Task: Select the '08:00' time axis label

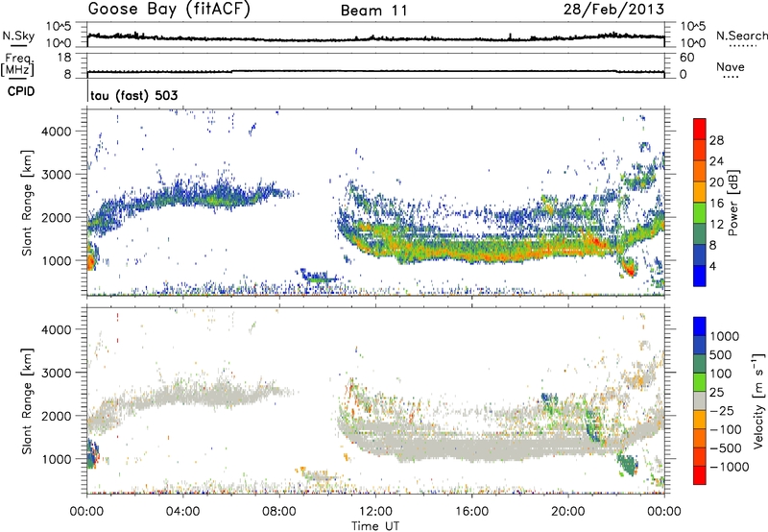Action: point(278,512)
